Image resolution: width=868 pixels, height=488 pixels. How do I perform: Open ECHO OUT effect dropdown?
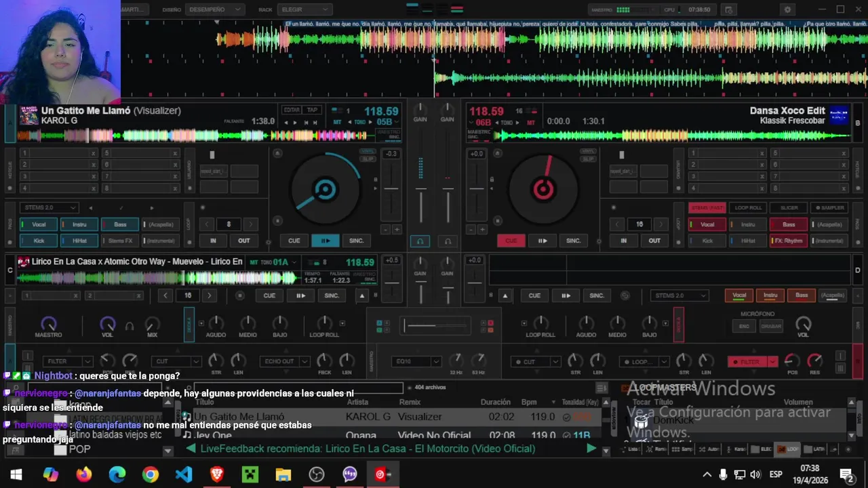[284, 361]
